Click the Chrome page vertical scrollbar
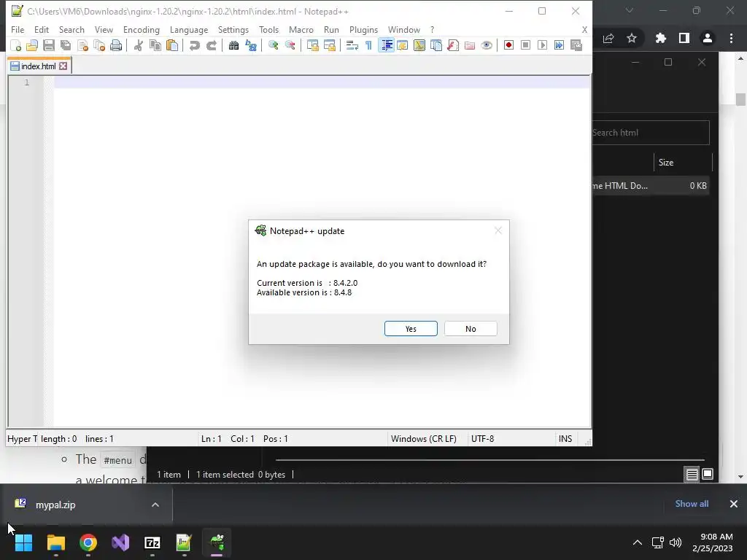The width and height of the screenshot is (747, 560). (x=740, y=99)
